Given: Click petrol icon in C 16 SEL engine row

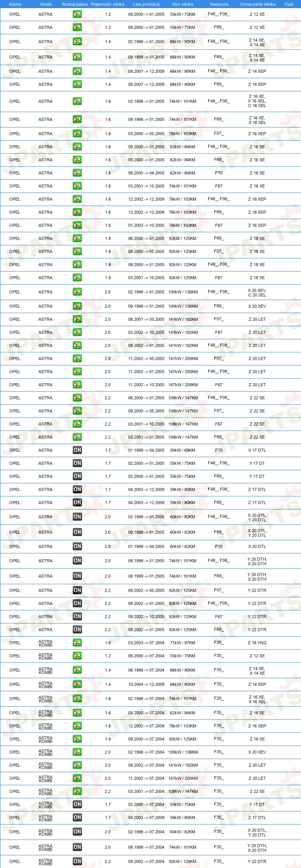Looking at the screenshot, I should (x=77, y=101).
